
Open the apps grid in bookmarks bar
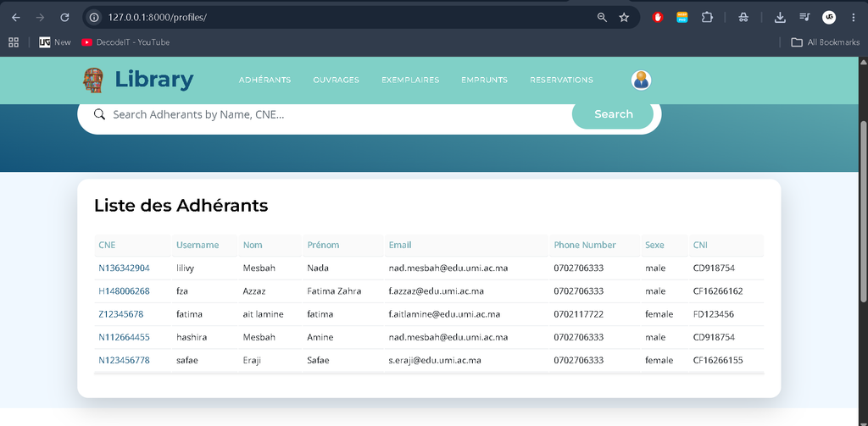(x=14, y=42)
